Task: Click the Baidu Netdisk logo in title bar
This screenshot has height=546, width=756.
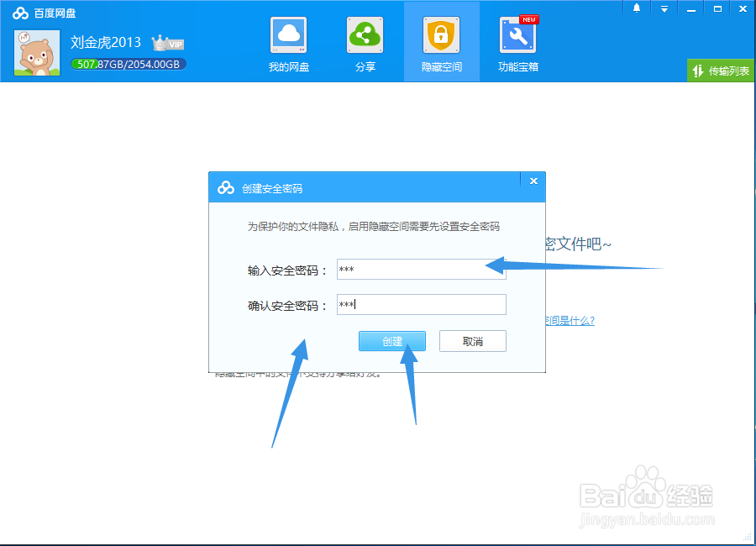Action: pyautogui.click(x=20, y=13)
